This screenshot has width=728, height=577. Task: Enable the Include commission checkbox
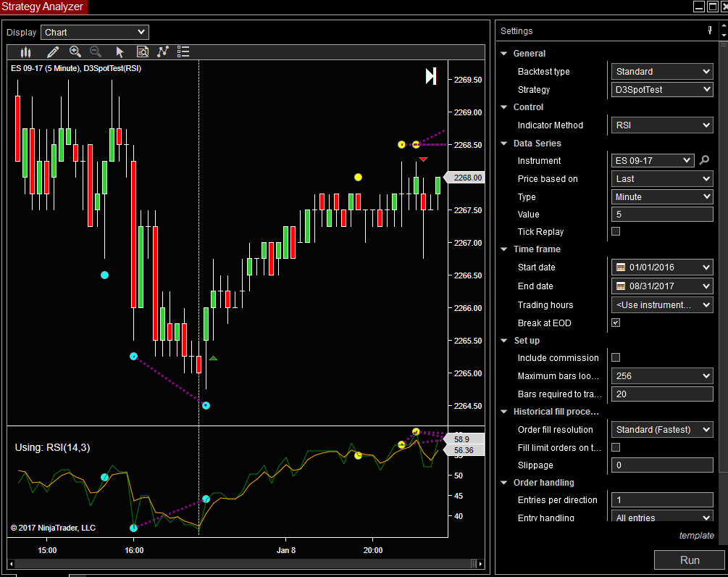tap(616, 357)
